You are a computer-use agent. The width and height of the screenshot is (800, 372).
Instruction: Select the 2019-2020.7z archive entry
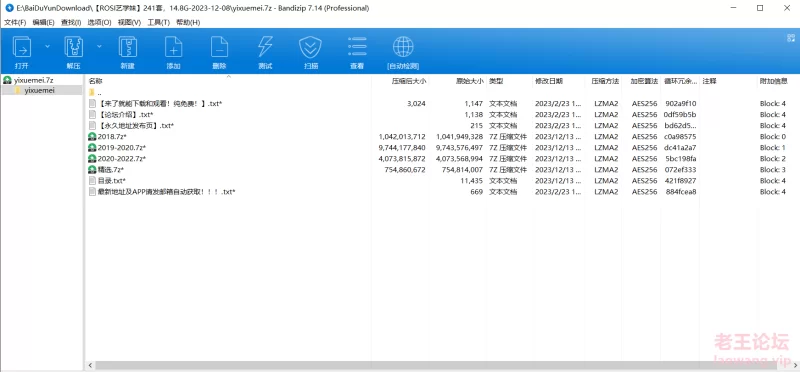pyautogui.click(x=117, y=147)
